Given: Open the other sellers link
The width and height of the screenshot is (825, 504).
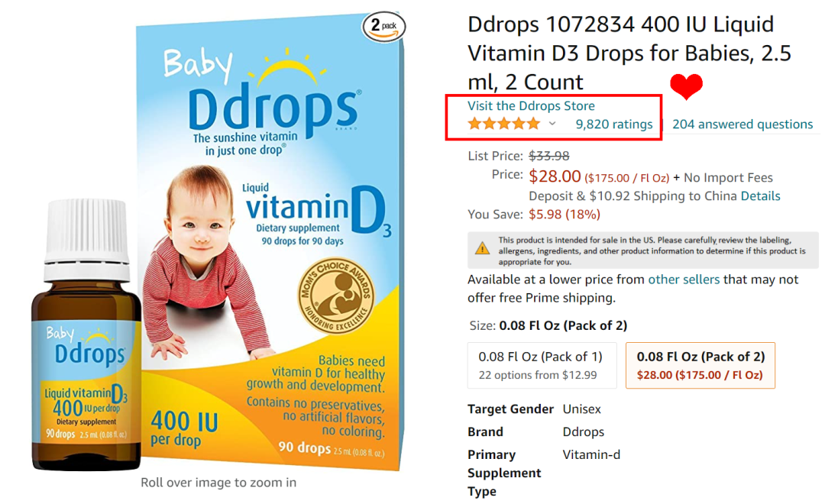Looking at the screenshot, I should (684, 279).
